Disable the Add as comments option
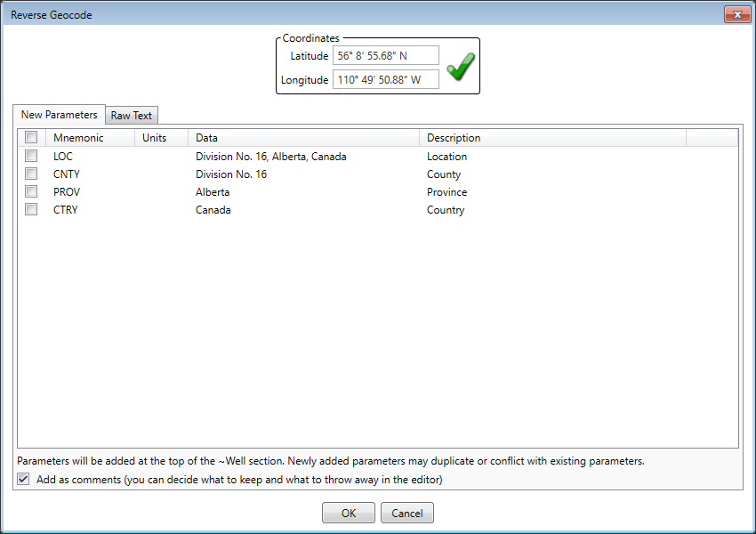The width and height of the screenshot is (756, 534). pyautogui.click(x=22, y=479)
